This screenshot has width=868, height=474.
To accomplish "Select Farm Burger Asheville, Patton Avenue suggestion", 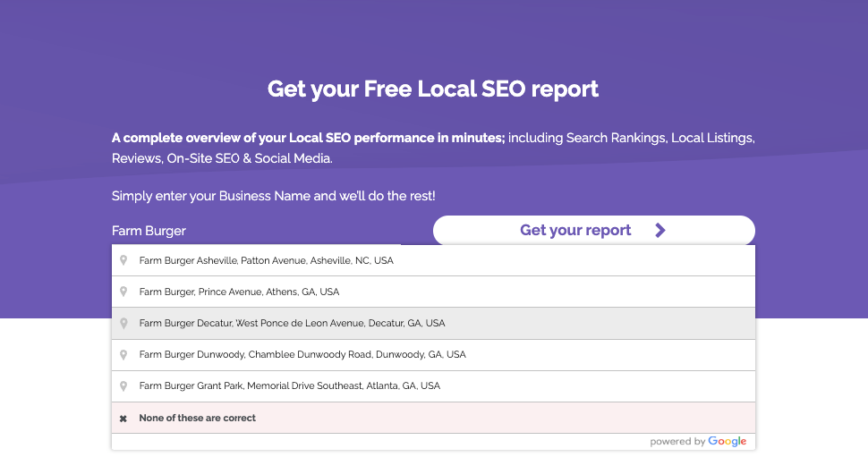I will [x=433, y=260].
